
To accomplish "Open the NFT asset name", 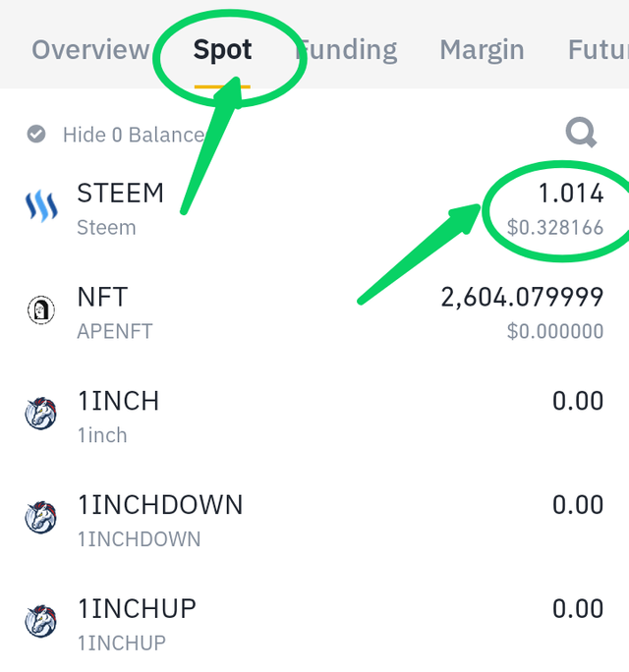I will 102,297.
